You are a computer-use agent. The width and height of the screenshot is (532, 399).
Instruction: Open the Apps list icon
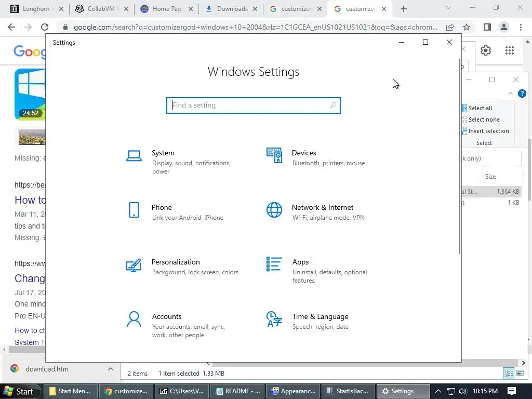pyautogui.click(x=274, y=264)
